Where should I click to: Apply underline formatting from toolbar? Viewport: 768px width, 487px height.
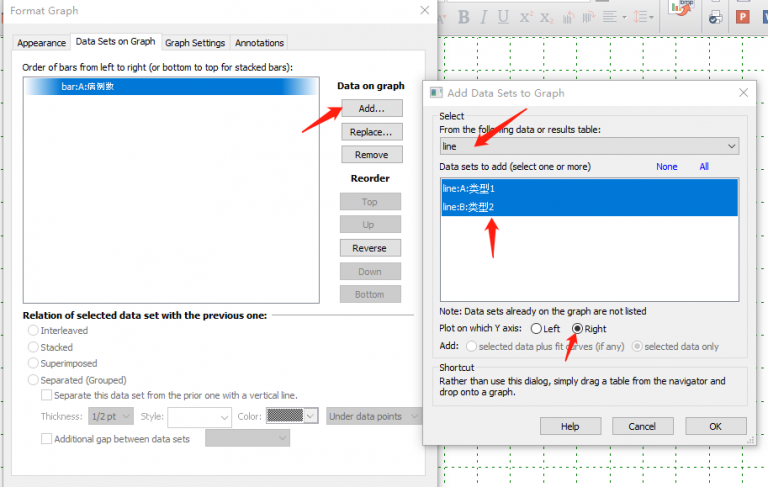pos(503,17)
